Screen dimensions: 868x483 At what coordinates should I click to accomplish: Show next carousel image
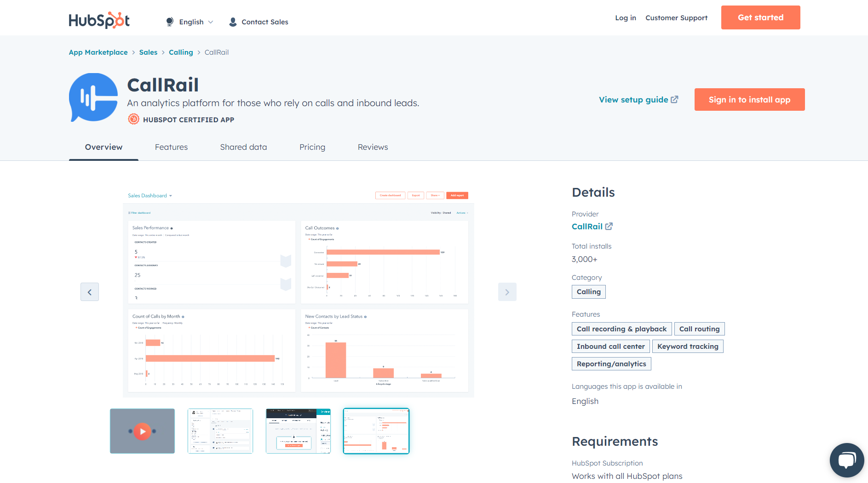pyautogui.click(x=507, y=292)
